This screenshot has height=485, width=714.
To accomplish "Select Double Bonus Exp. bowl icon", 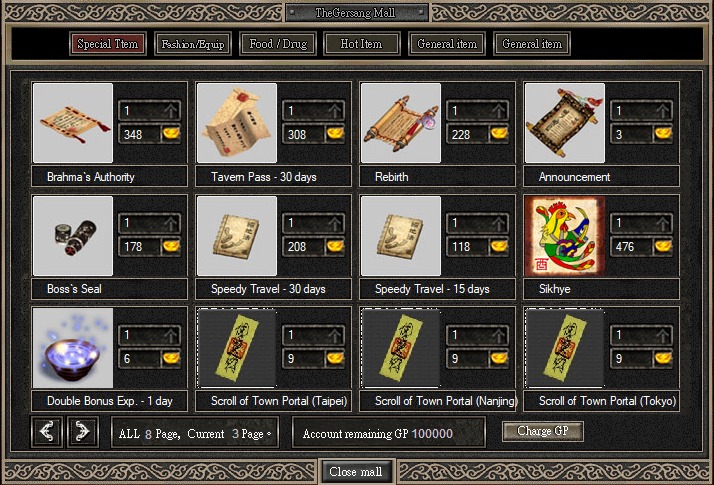I will click(73, 348).
